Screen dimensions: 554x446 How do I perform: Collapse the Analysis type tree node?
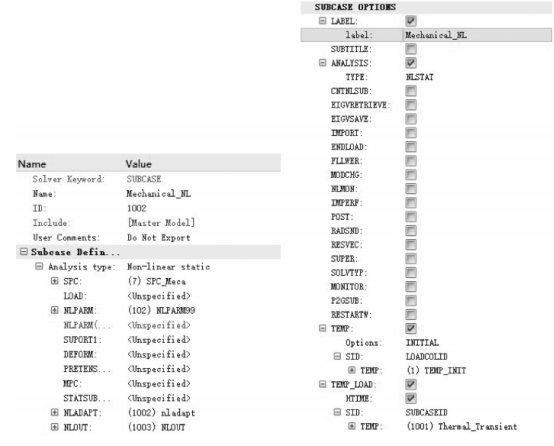point(39,266)
